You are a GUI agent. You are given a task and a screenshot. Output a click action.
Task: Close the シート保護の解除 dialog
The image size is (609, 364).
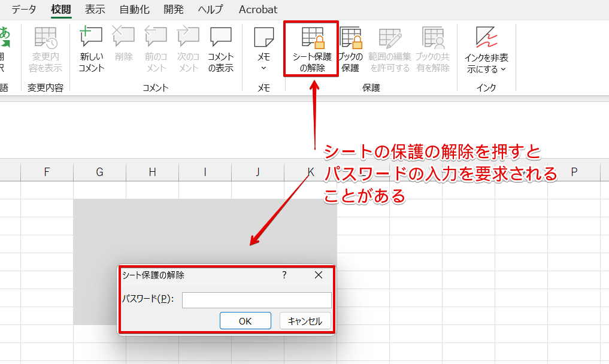point(319,275)
